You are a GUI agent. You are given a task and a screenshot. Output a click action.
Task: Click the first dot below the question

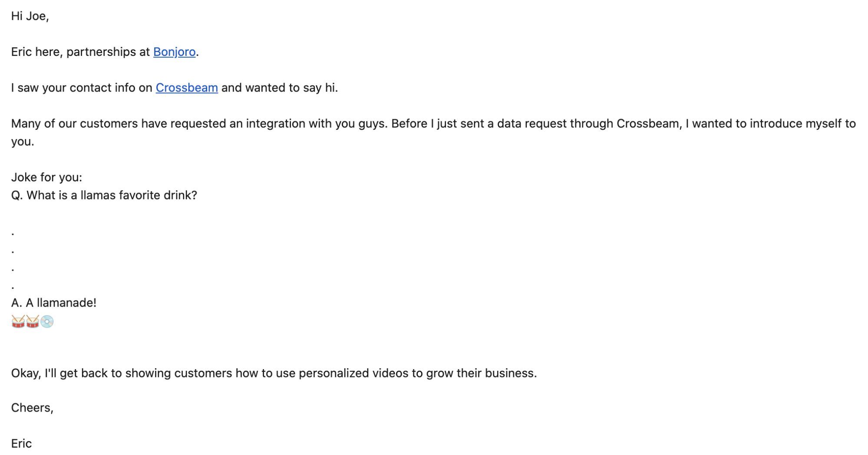pyautogui.click(x=13, y=234)
